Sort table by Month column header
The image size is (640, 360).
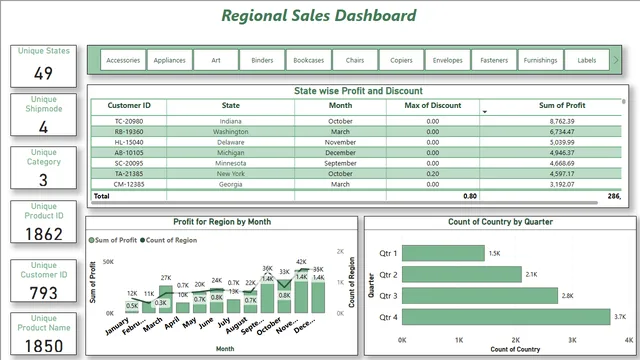coord(340,105)
